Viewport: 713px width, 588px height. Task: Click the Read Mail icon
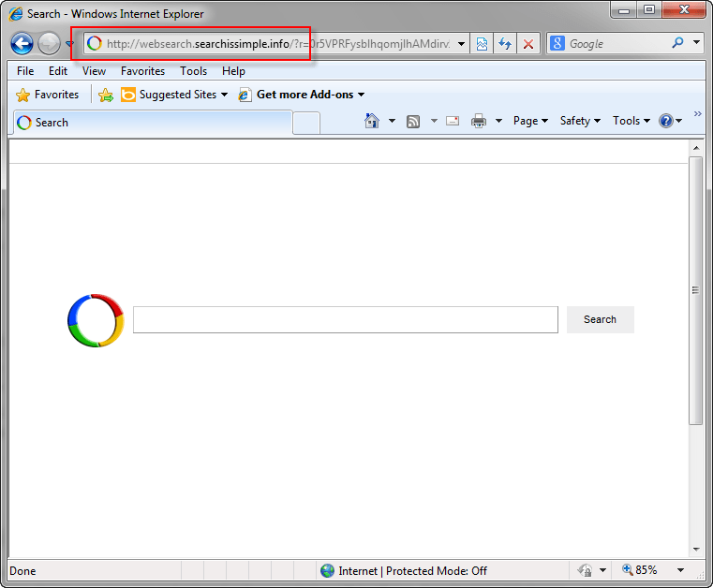pos(453,121)
